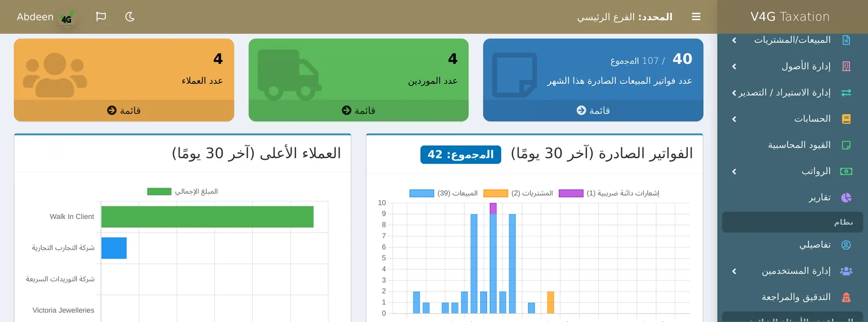
Task: Expand the إدارة المستخدمين chevron
Action: (734, 271)
